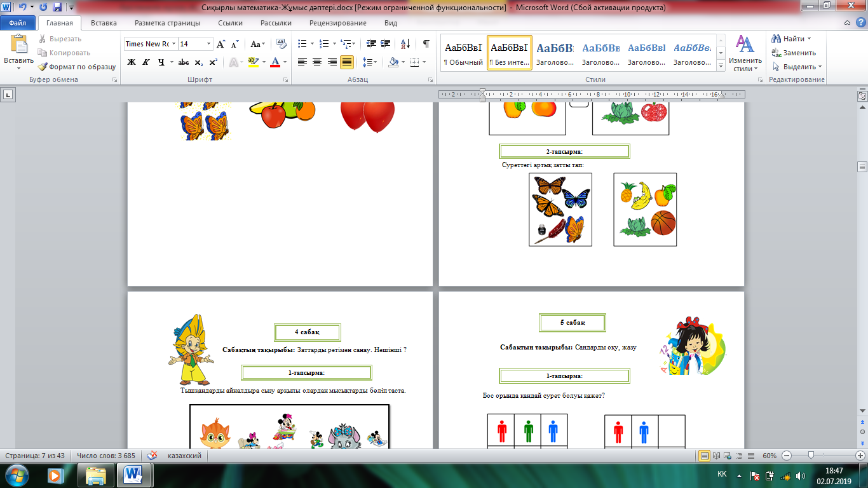Toggle strikethrough formatting
The height and width of the screenshot is (488, 868).
point(184,62)
